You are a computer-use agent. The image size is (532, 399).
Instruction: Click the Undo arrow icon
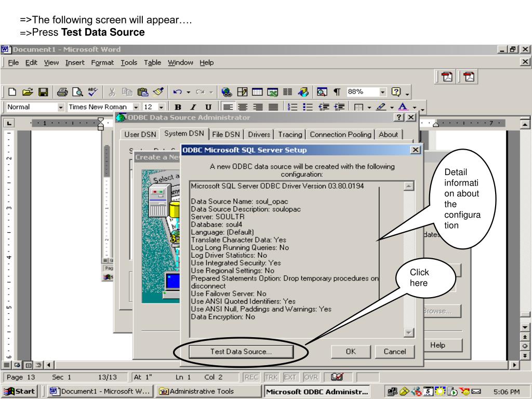click(178, 92)
